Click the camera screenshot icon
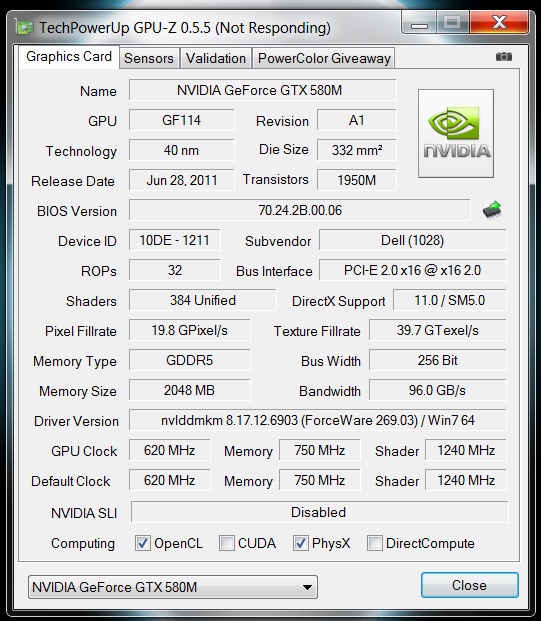The image size is (541, 621). pyautogui.click(x=503, y=57)
